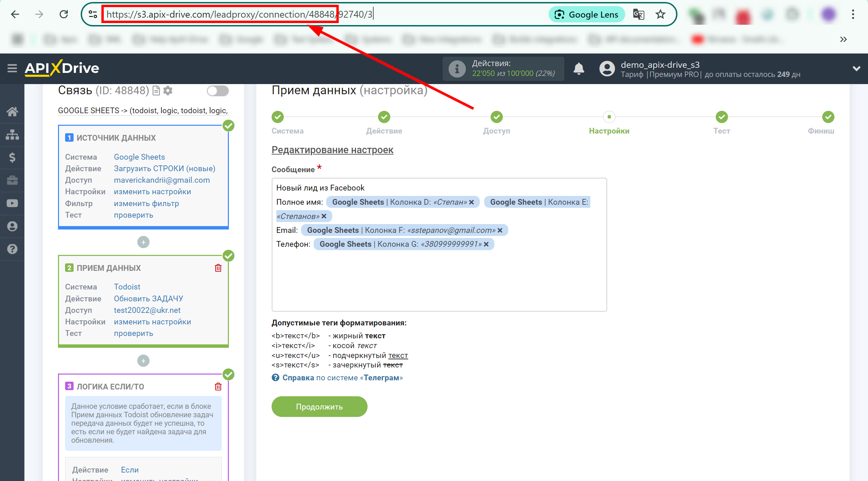Open the profile icon in sidebar

12,226
